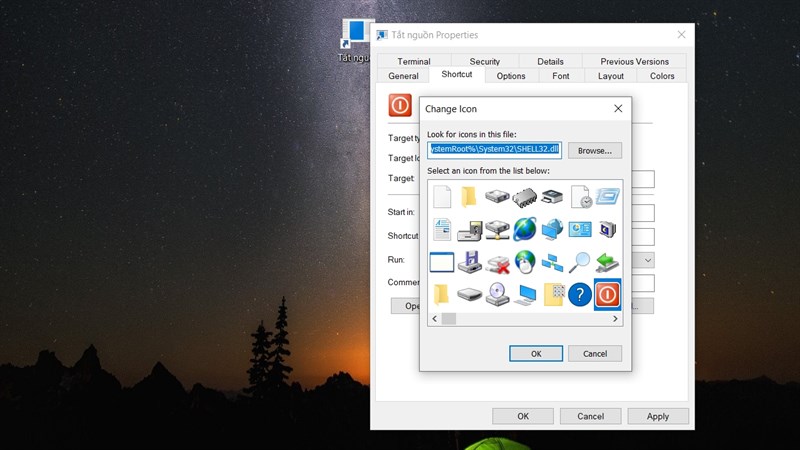Pick the folder icon in the bottom row
The image size is (800, 450).
click(x=441, y=294)
